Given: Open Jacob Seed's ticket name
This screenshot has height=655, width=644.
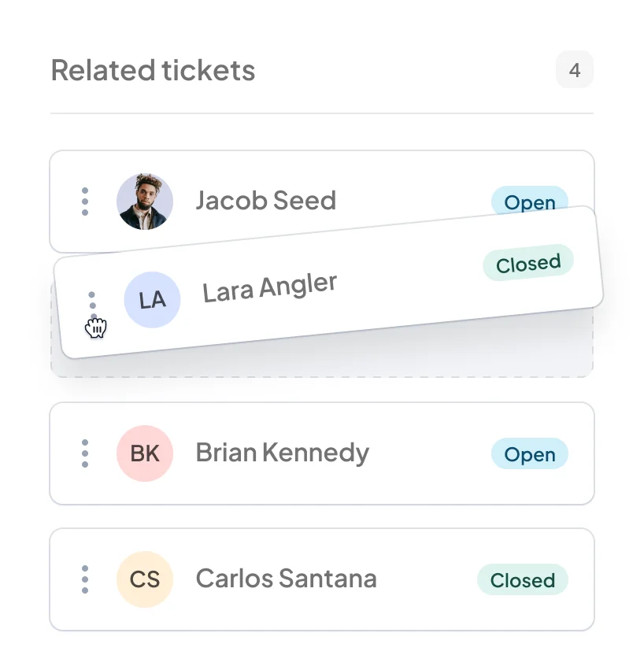Looking at the screenshot, I should 265,201.
